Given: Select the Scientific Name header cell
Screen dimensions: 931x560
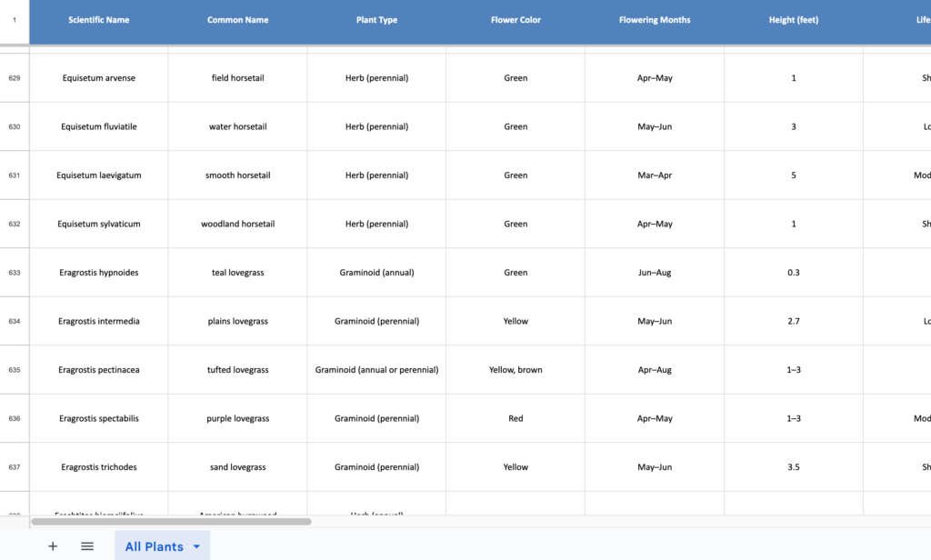Looking at the screenshot, I should [x=98, y=20].
